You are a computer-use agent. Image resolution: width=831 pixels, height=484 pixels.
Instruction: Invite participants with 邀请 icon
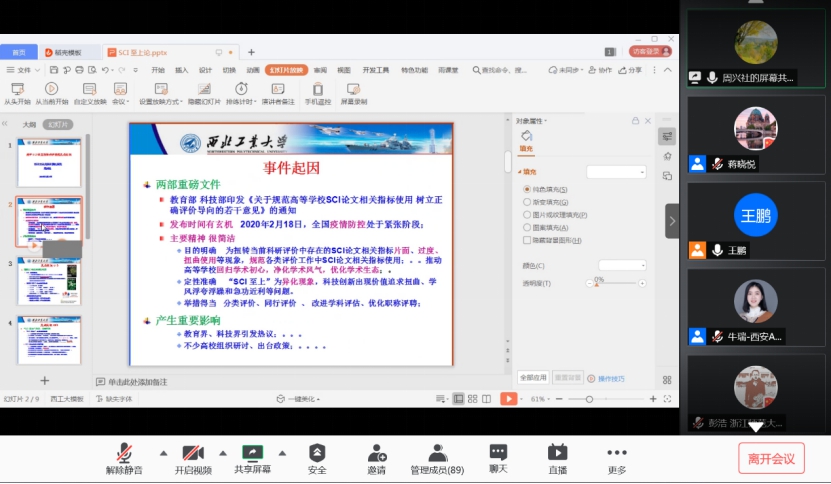point(376,453)
